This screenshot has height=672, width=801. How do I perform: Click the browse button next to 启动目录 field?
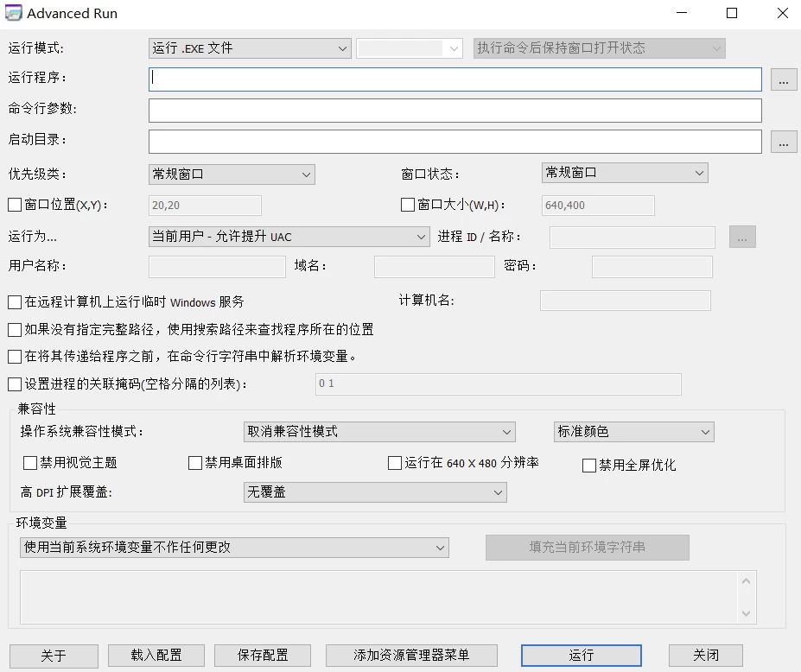(x=783, y=143)
